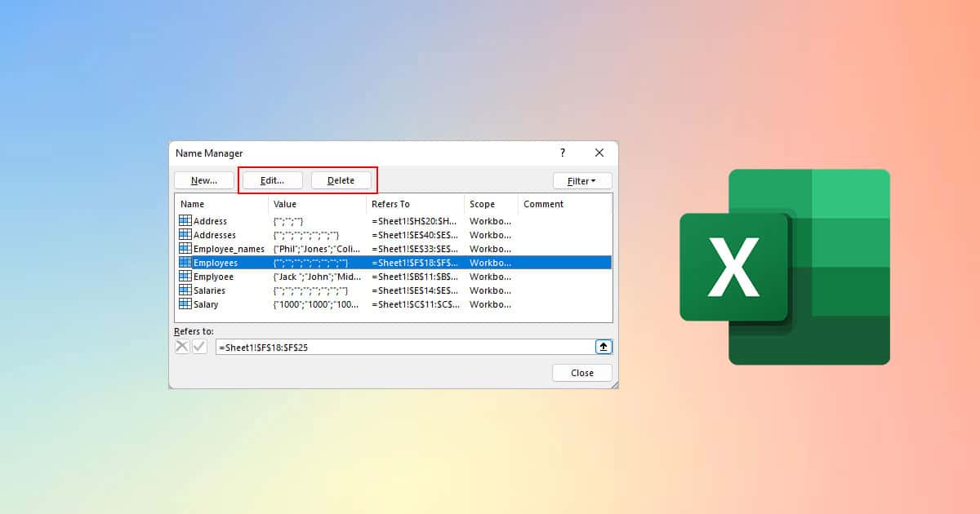Click the Collapse Dialog arrow beside Refers to
This screenshot has height=514, width=980.
tap(604, 346)
